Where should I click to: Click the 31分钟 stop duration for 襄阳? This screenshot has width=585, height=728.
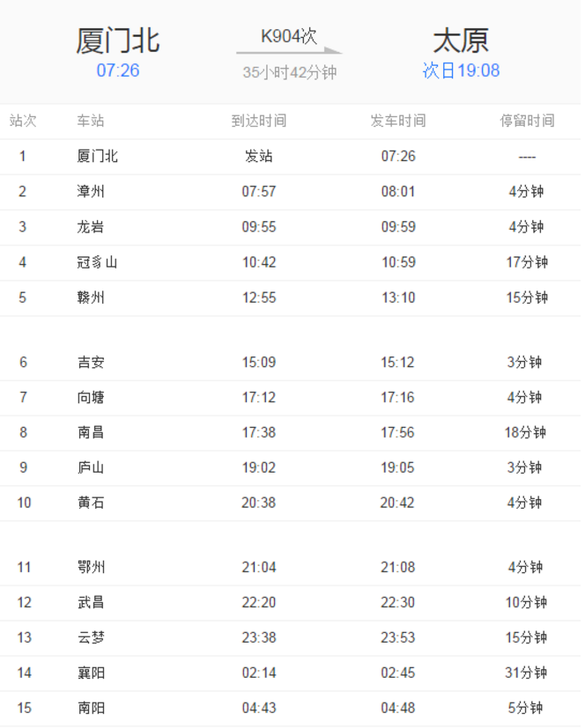(x=526, y=673)
